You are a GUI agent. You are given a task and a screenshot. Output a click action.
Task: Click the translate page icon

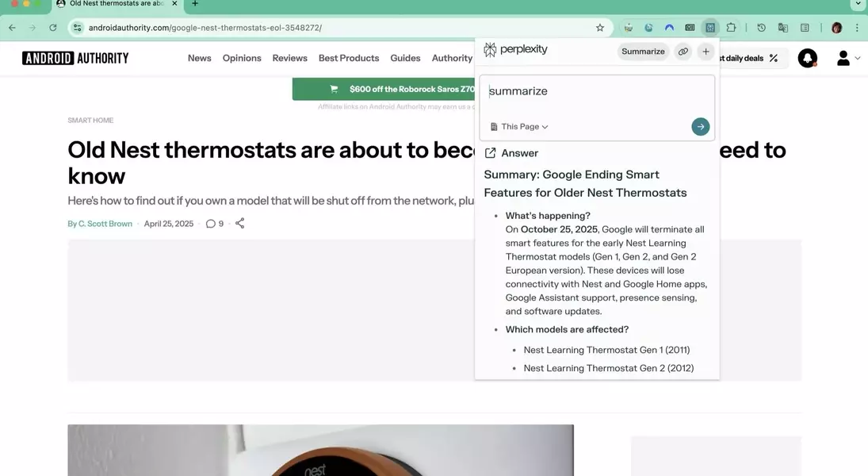[782, 27]
